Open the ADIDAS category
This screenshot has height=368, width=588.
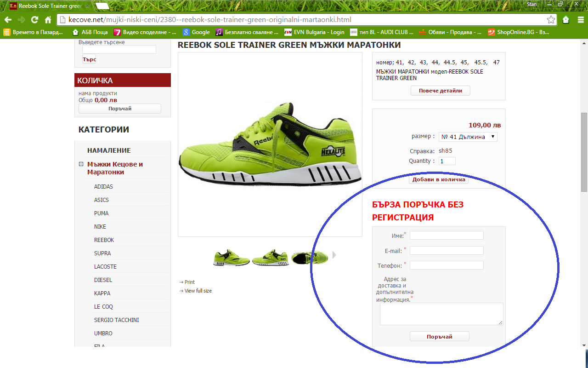tap(103, 187)
